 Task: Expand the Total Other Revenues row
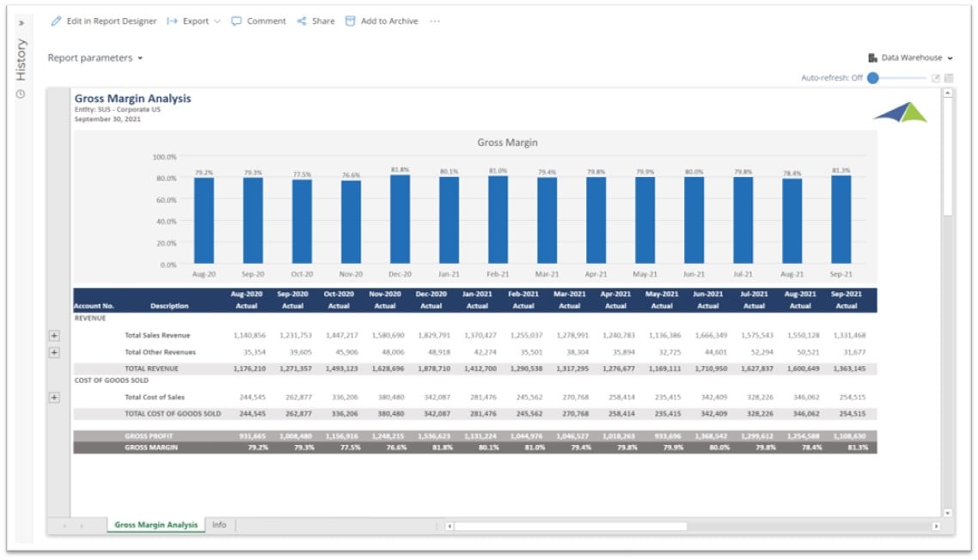(x=54, y=352)
